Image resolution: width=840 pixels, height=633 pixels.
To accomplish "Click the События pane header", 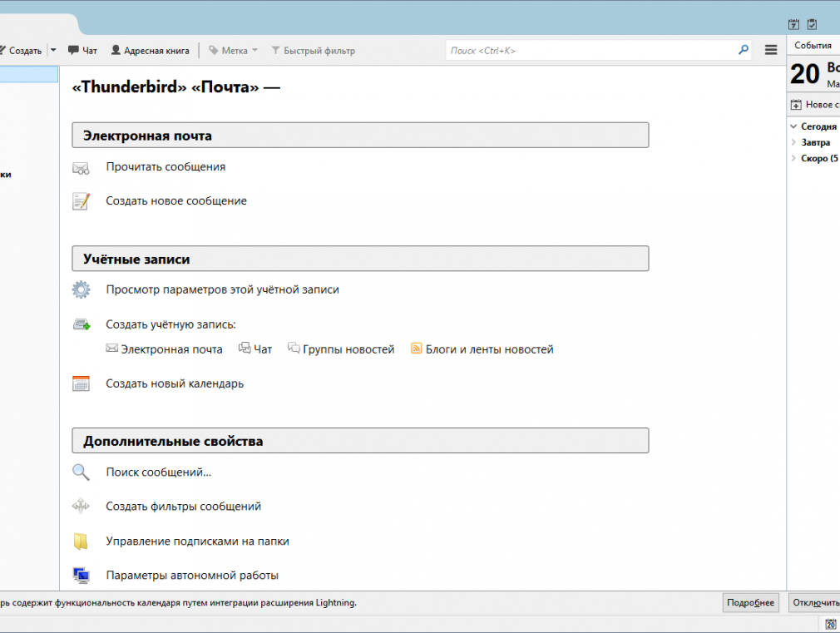I will 813,46.
